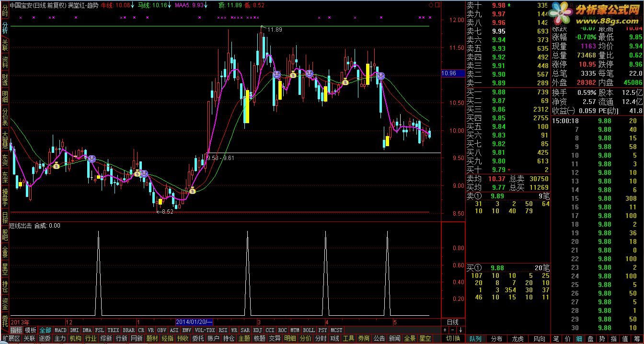Select the TRIX indicator tab
The image size is (644, 344).
coord(113,330)
